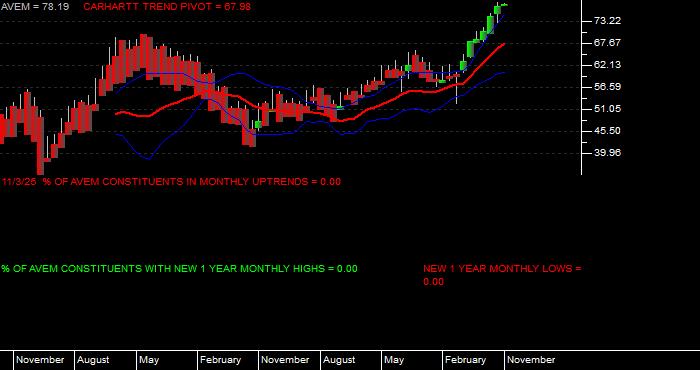700x370 pixels.
Task: Click the new 1 year monthly highs text
Action: 179,269
